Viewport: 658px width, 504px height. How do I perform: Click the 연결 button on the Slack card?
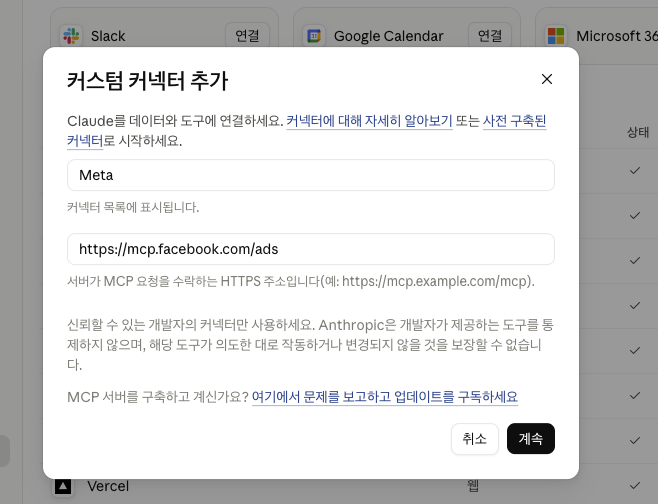[247, 36]
